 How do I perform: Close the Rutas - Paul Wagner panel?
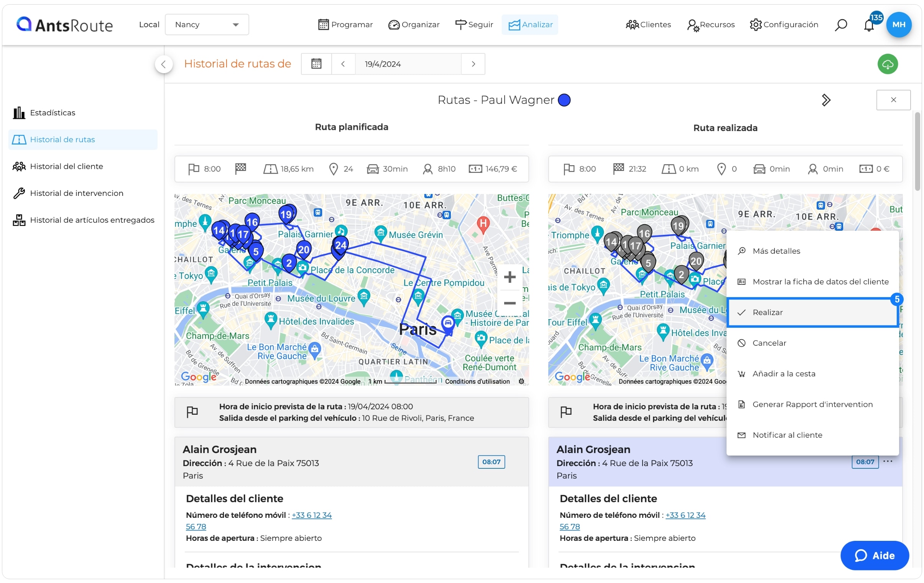[x=893, y=100]
